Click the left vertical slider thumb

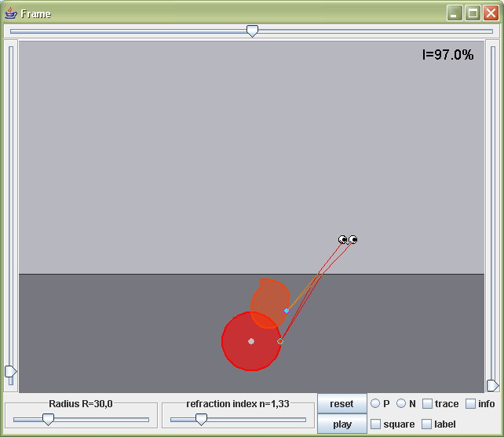pyautogui.click(x=11, y=371)
